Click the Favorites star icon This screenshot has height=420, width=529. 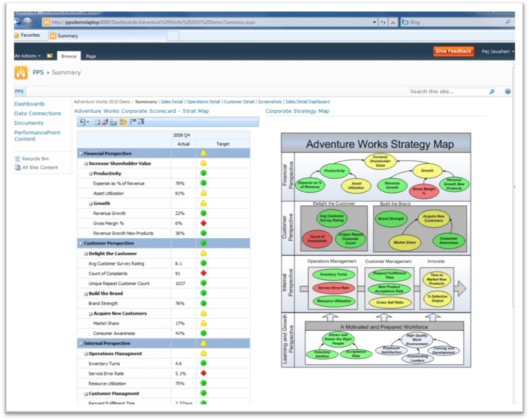click(x=17, y=36)
